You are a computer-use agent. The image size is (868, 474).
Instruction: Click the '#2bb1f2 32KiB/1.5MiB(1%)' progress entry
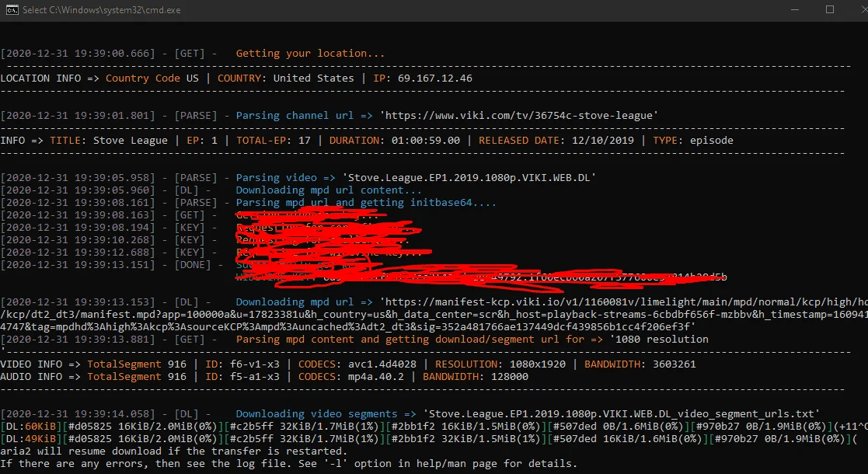[x=465, y=438]
